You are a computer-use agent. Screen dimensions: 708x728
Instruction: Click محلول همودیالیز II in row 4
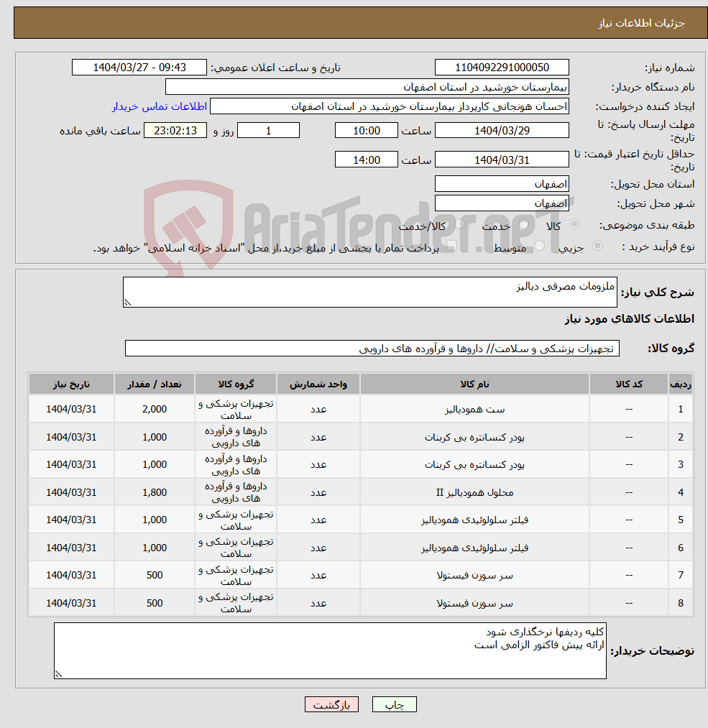474,492
